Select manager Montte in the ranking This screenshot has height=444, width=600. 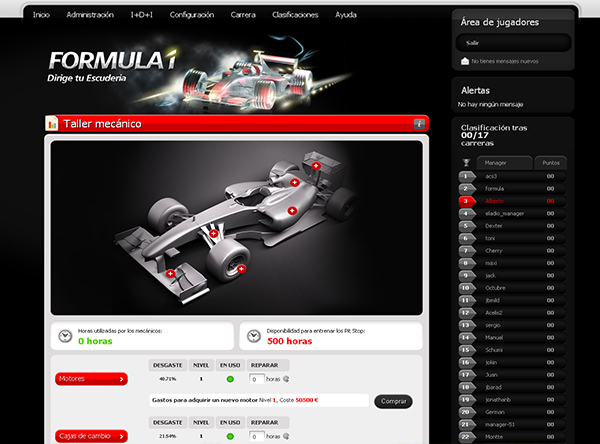(494, 437)
